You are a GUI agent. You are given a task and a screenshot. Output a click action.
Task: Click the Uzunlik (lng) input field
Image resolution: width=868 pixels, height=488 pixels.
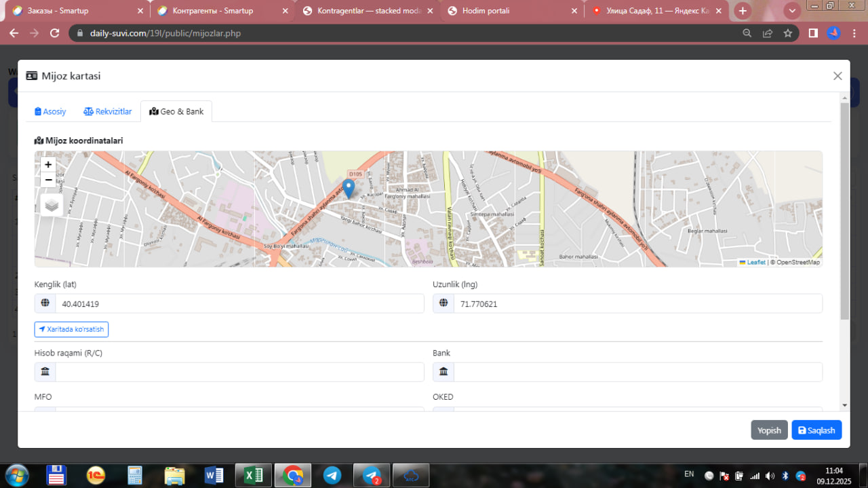click(x=637, y=304)
